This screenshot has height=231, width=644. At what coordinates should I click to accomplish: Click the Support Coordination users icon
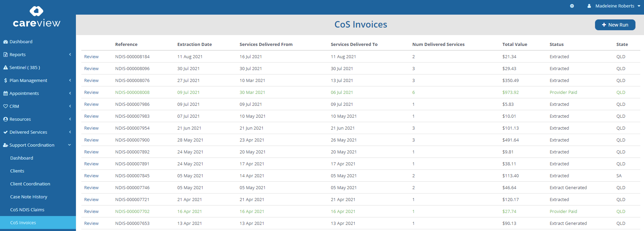click(x=5, y=145)
